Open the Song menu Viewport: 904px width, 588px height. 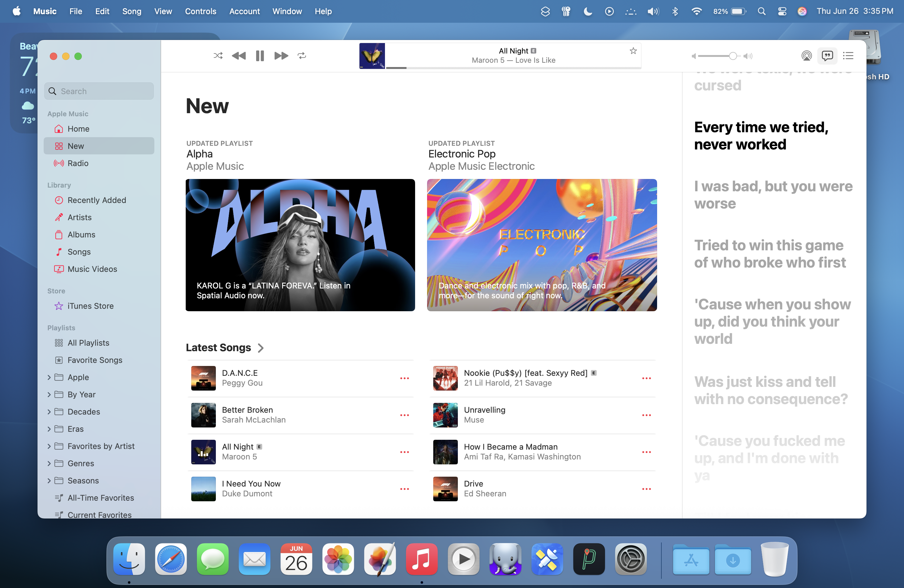click(131, 11)
